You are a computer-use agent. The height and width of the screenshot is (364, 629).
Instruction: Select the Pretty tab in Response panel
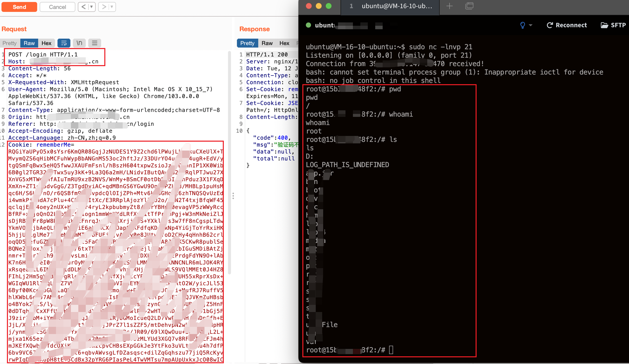247,43
